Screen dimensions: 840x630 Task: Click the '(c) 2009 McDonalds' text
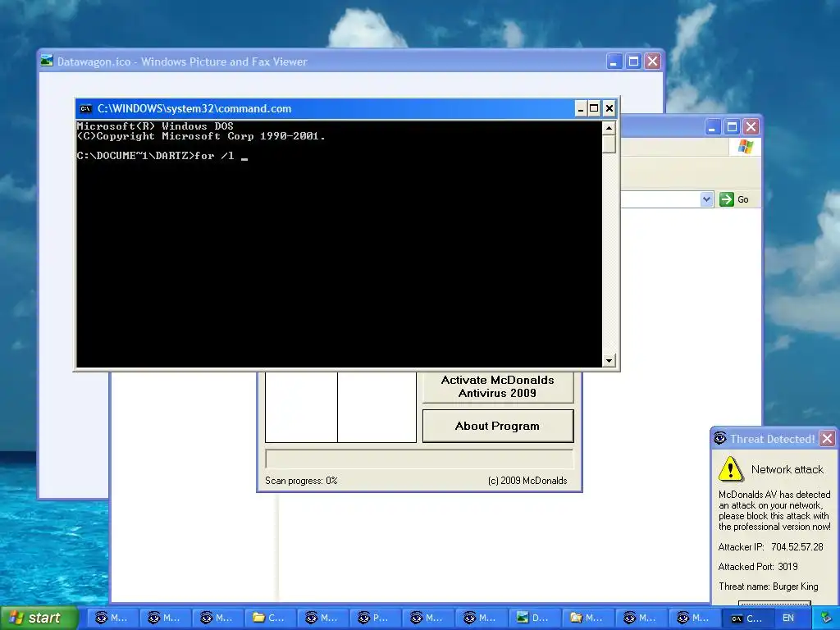pos(527,481)
